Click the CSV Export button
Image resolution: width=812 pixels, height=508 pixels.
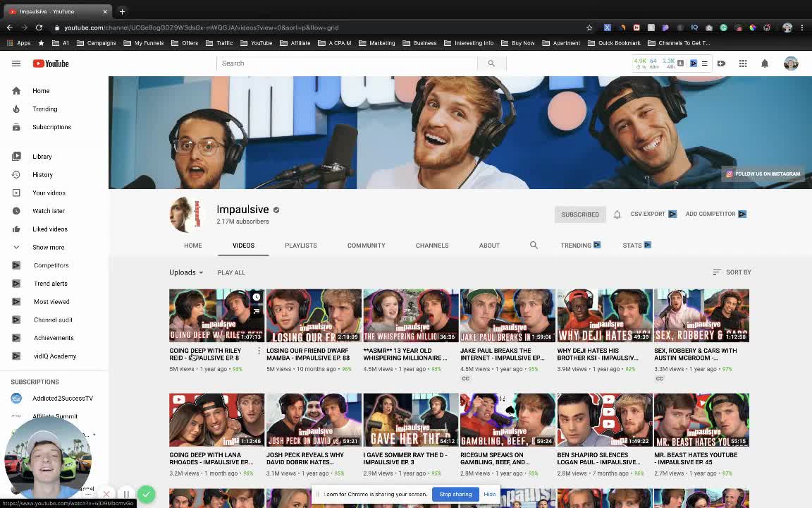[653, 214]
